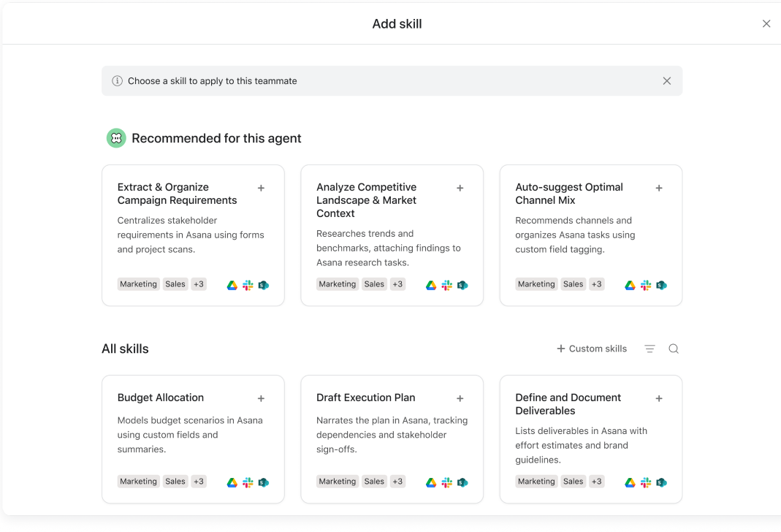The image size is (781, 532).
Task: Click the green agent avatar icon
Action: [116, 138]
